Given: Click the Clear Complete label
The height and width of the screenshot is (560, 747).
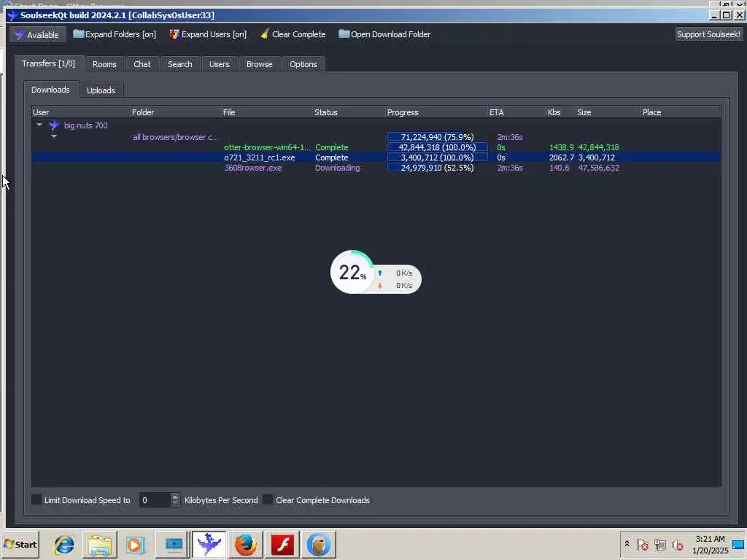Looking at the screenshot, I should tap(298, 34).
